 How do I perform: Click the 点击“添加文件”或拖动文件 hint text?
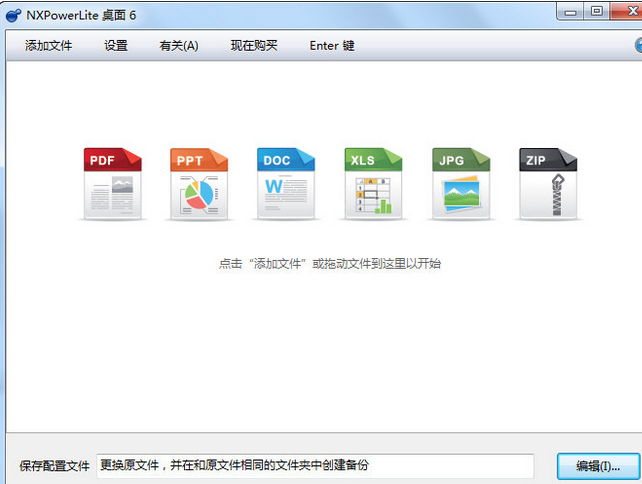[x=330, y=263]
